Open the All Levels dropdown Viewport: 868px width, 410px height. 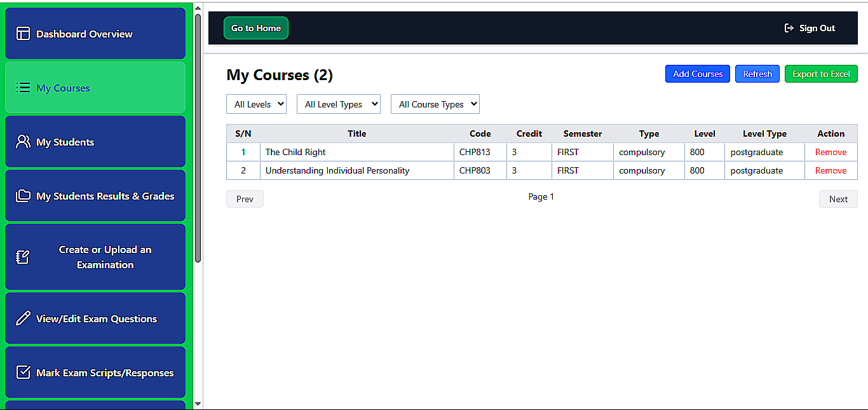click(257, 104)
